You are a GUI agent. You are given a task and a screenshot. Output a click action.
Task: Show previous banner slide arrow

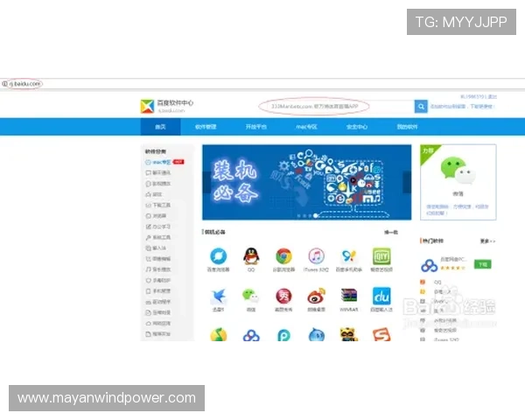206,182
